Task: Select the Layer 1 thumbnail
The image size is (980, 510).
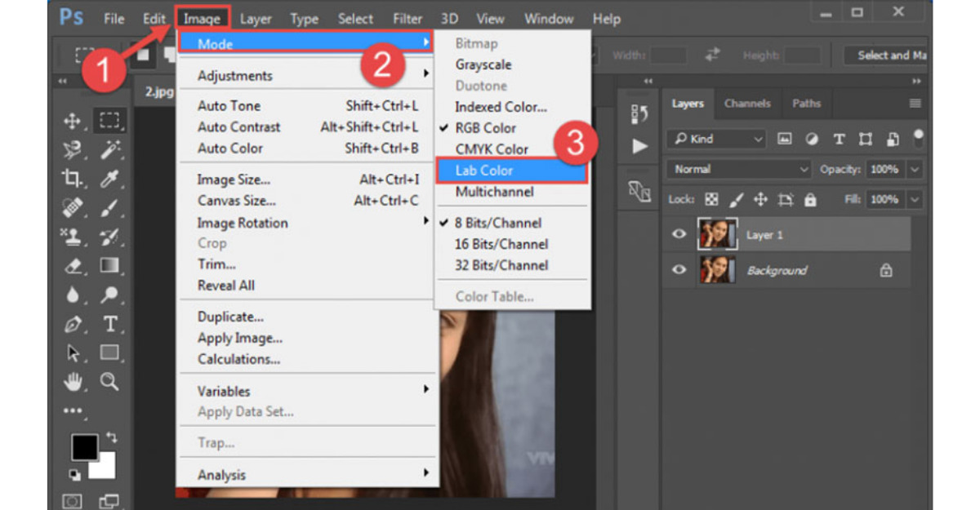Action: pyautogui.click(x=717, y=235)
